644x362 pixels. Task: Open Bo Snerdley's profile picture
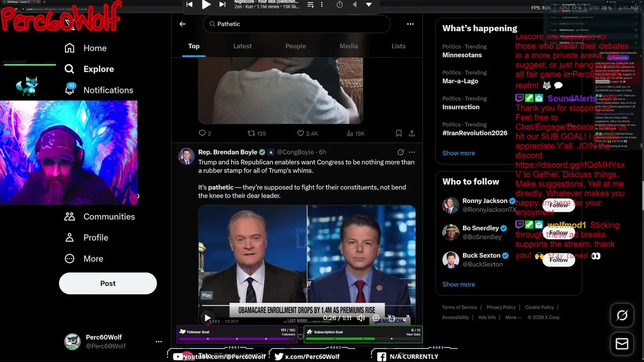pos(451,232)
